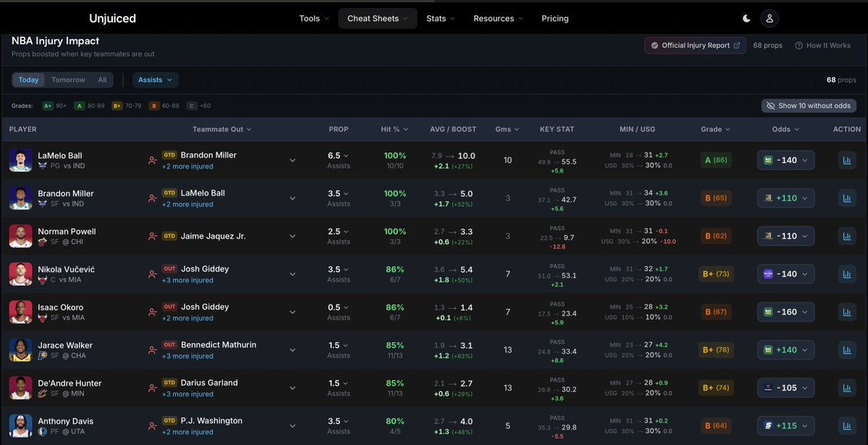Select the Today date filter

point(29,80)
